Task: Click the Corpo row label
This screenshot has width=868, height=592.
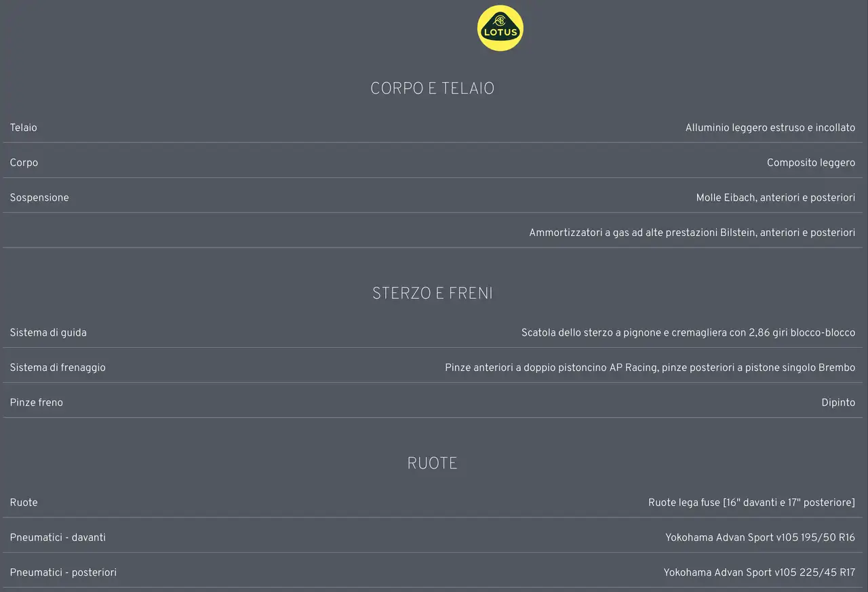Action: pyautogui.click(x=24, y=163)
